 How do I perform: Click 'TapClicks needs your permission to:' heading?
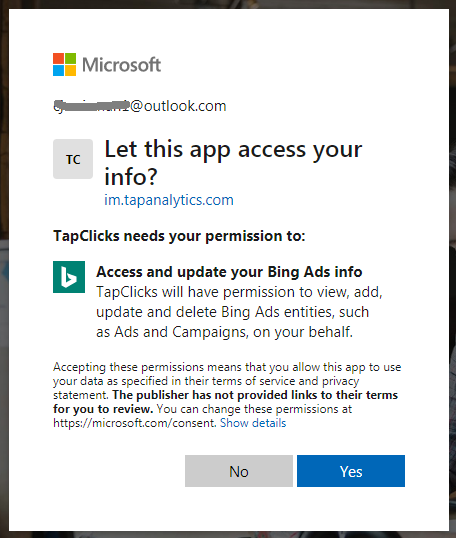179,236
